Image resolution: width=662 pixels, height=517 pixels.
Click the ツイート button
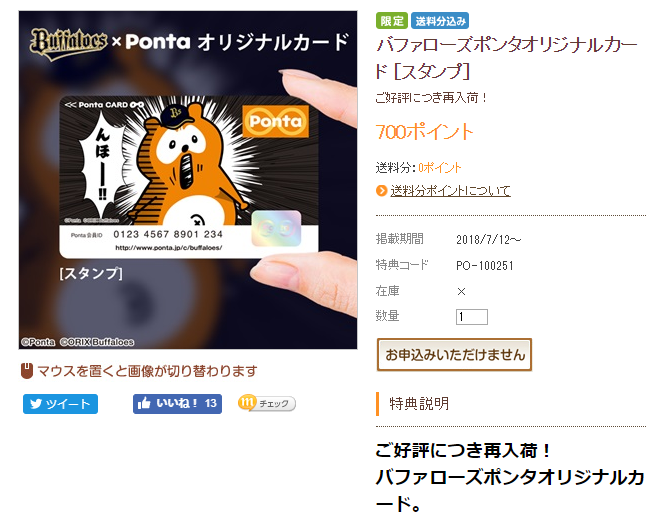coord(60,404)
